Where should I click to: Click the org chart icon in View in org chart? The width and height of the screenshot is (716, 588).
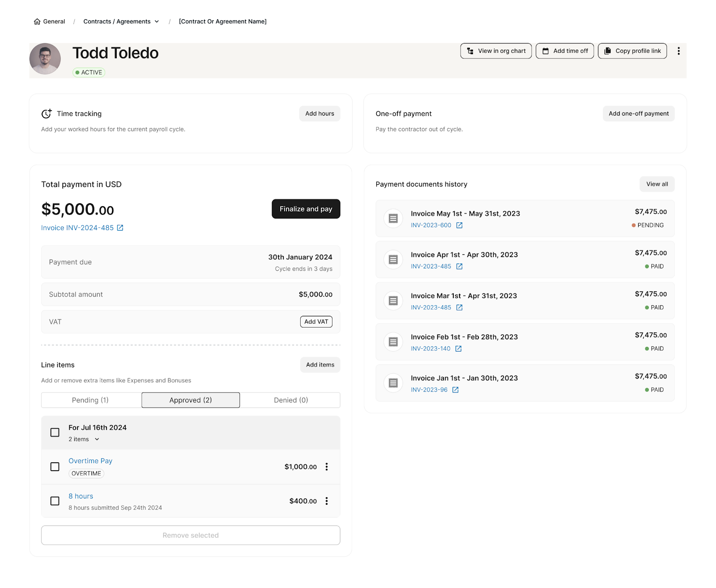tap(470, 51)
